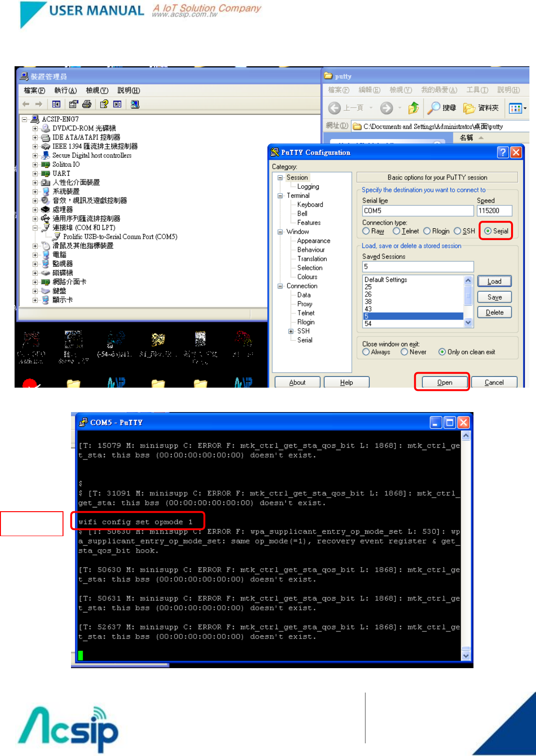
Task: Choose Only on clean exit option
Action: (442, 352)
